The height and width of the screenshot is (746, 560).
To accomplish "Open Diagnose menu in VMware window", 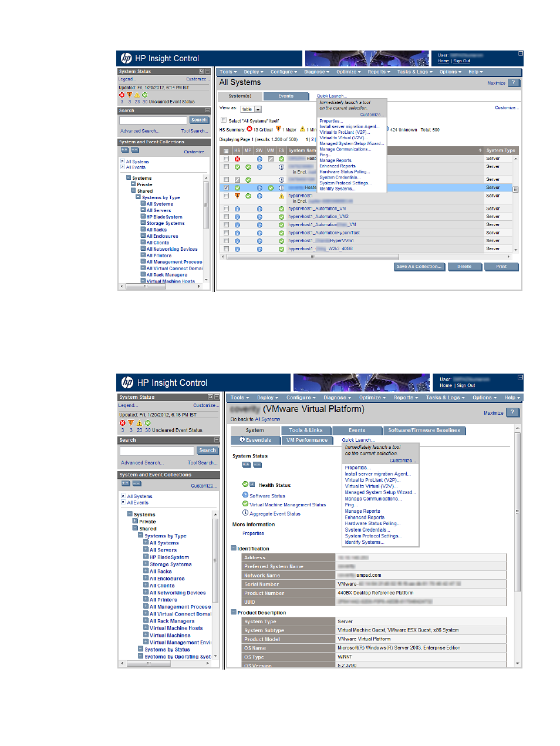I will pos(337,398).
